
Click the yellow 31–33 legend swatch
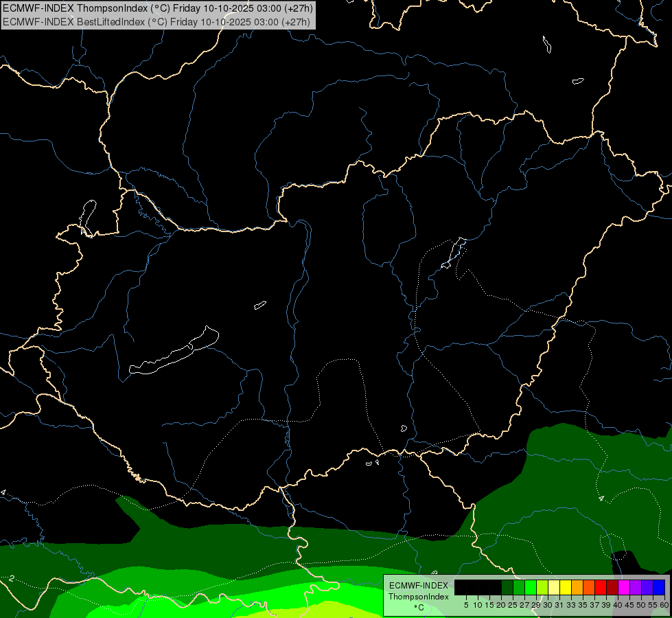pyautogui.click(x=566, y=588)
